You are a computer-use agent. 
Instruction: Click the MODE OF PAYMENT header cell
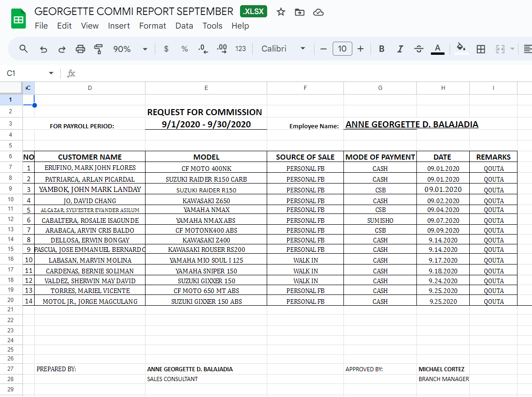380,156
